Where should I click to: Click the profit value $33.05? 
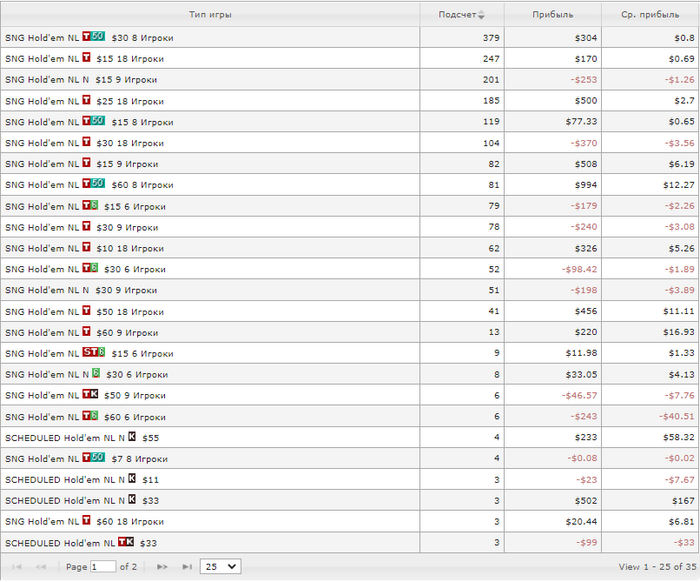pyautogui.click(x=581, y=375)
